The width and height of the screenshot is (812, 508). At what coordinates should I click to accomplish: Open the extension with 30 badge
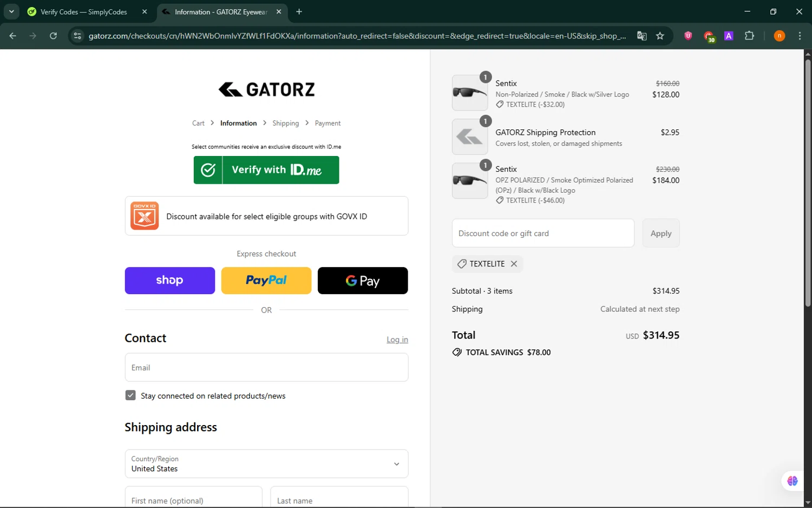point(709,36)
